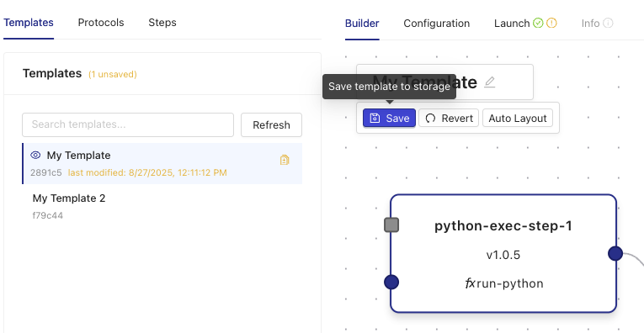Open the Launch tab
644x333 pixels.
[512, 24]
